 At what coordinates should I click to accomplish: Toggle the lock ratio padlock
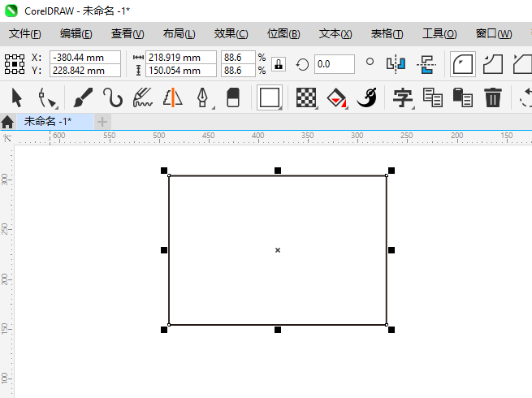[x=279, y=64]
